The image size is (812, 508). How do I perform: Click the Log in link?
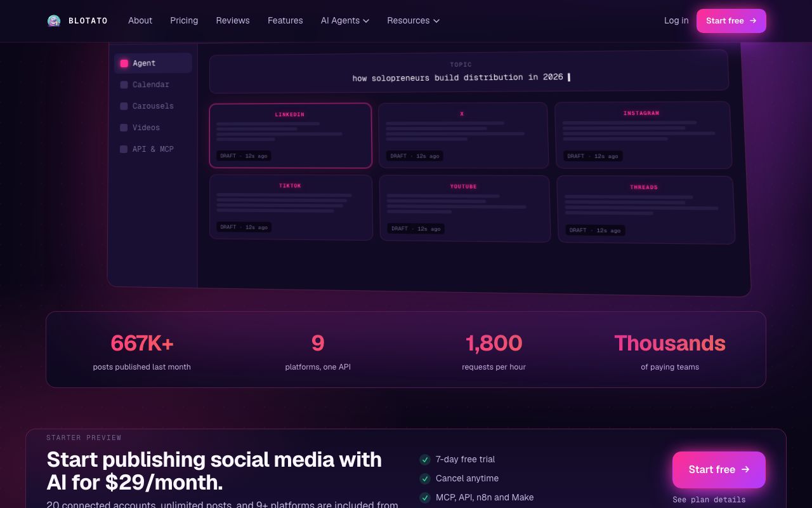click(x=676, y=20)
